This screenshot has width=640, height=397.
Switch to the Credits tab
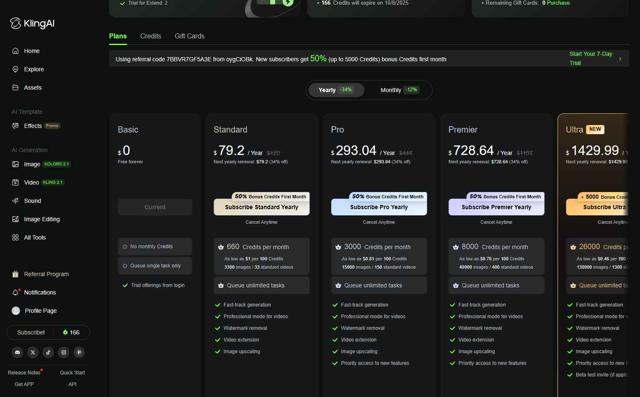point(151,36)
